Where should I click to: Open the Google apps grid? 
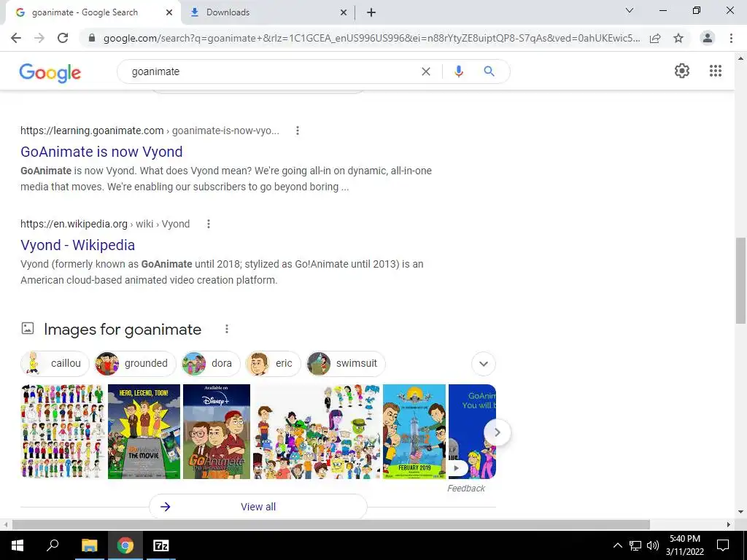point(715,71)
